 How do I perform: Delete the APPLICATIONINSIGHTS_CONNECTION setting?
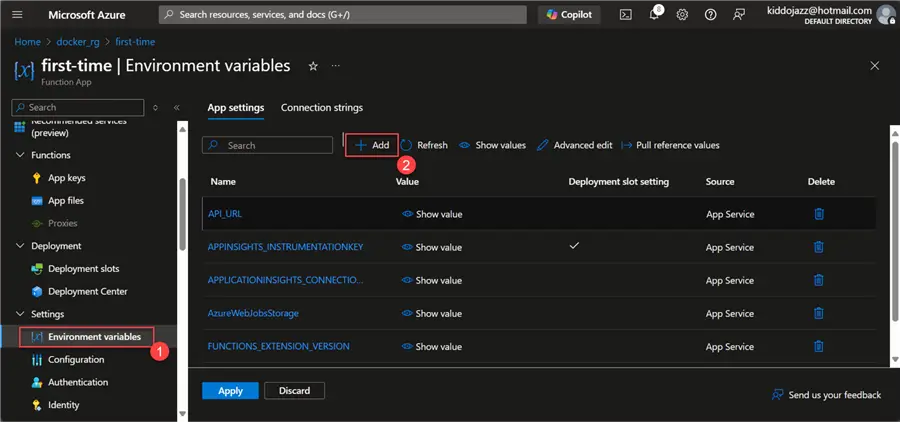tap(819, 280)
